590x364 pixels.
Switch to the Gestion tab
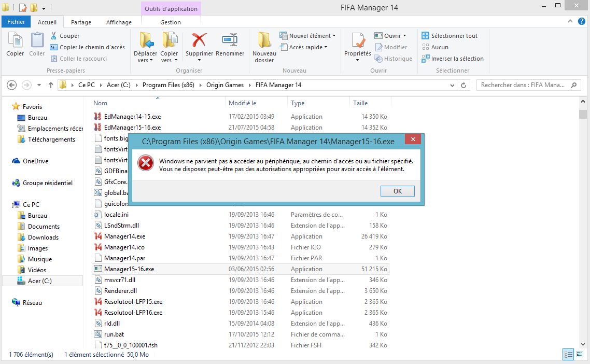point(171,22)
